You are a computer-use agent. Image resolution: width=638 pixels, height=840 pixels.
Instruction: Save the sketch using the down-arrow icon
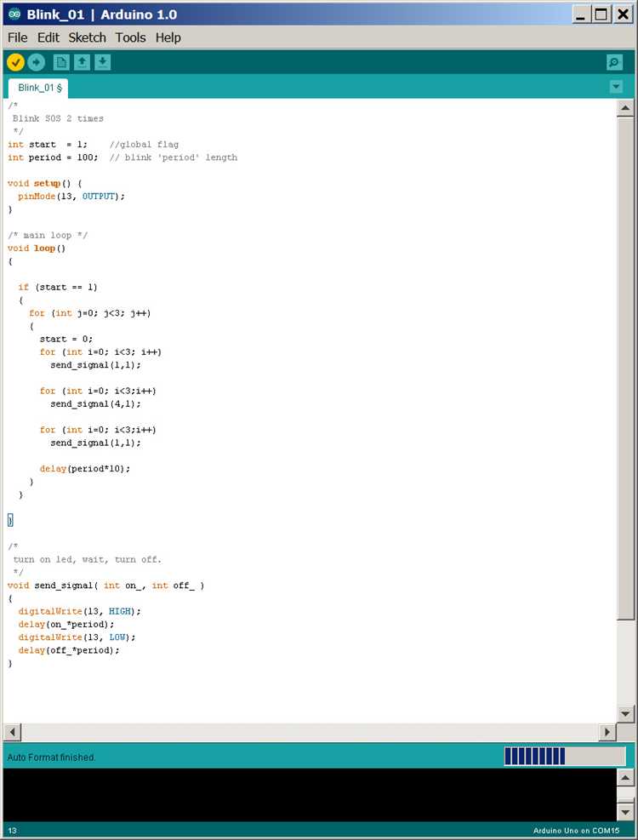pyautogui.click(x=102, y=63)
